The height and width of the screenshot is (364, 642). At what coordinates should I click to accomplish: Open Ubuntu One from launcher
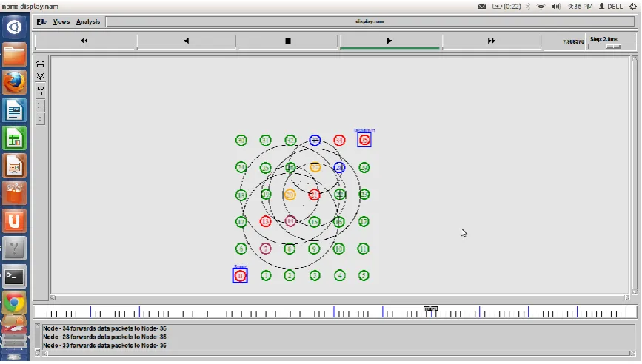click(14, 221)
